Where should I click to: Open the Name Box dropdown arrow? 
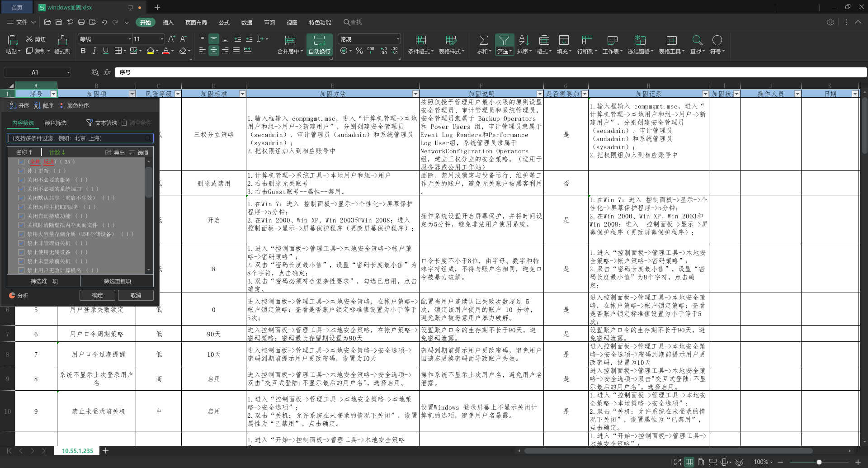pos(68,72)
